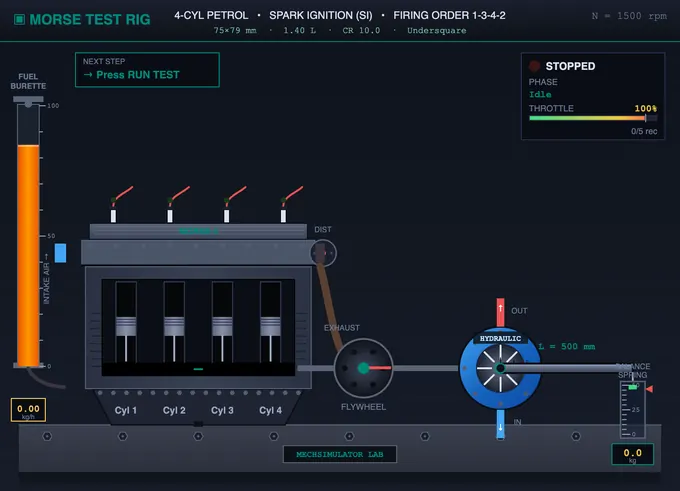The image size is (680, 491).
Task: Click the CR 10.0 specification
Action: (x=361, y=30)
